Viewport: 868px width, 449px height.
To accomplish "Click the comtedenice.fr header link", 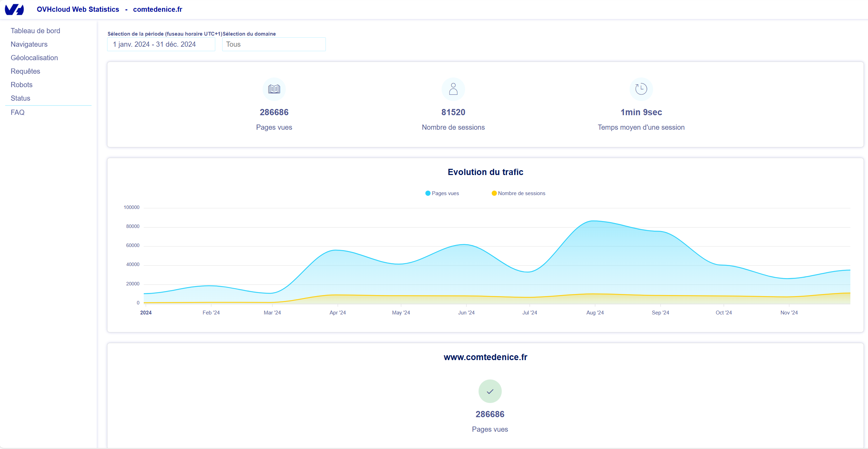I will (157, 9).
